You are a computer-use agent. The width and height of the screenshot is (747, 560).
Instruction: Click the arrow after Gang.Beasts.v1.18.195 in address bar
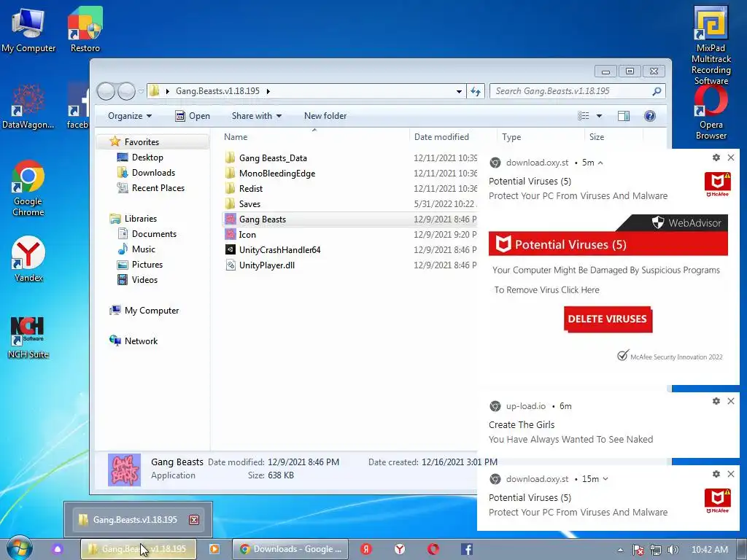pyautogui.click(x=268, y=91)
